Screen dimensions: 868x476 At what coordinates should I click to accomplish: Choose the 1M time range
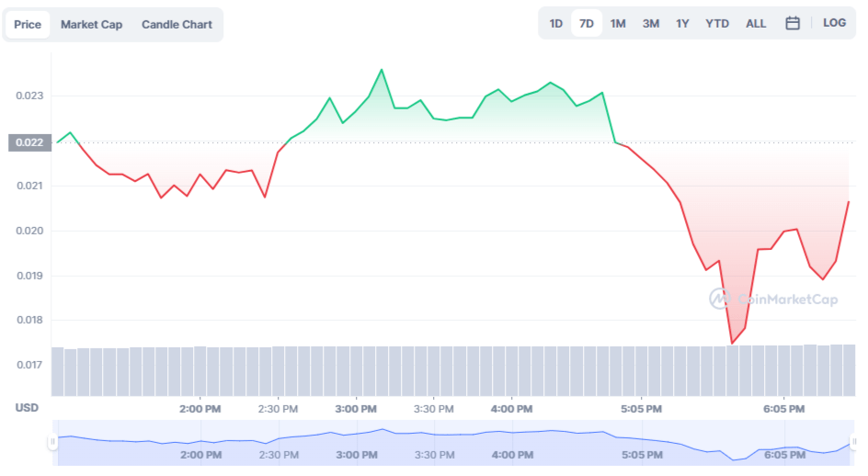[x=618, y=24]
